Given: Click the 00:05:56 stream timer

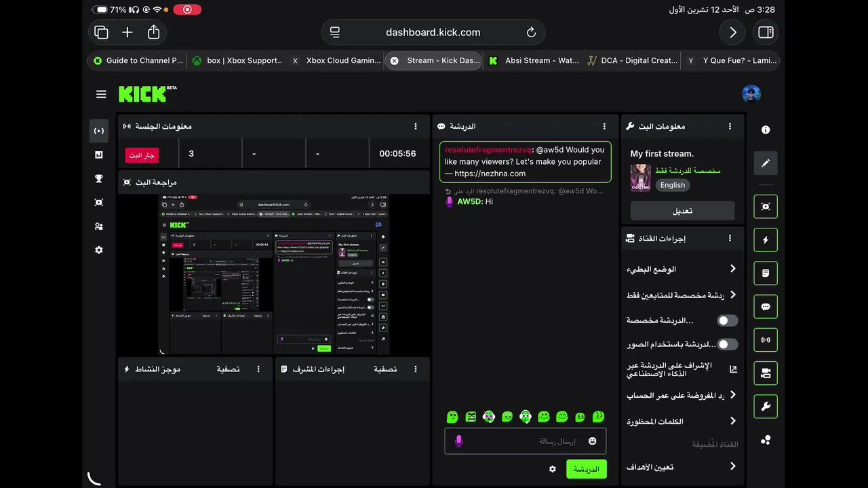Looking at the screenshot, I should (x=397, y=154).
